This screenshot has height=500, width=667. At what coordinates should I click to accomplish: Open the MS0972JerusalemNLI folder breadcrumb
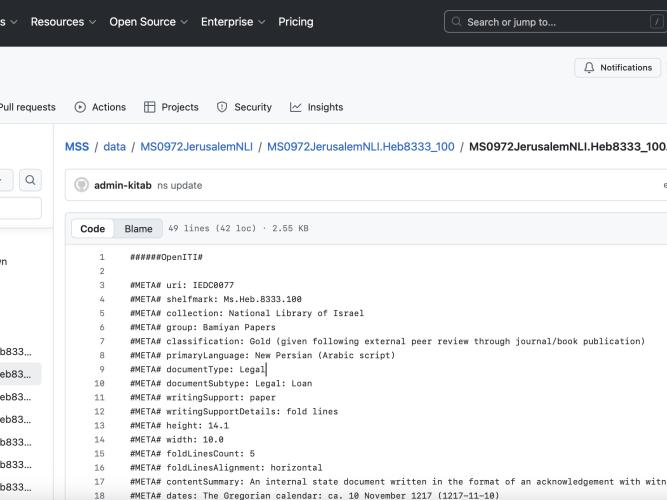197,147
